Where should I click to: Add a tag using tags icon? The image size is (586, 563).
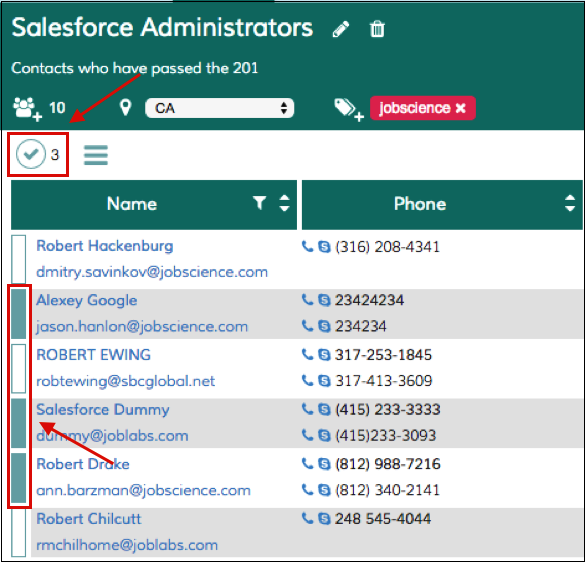tap(349, 110)
